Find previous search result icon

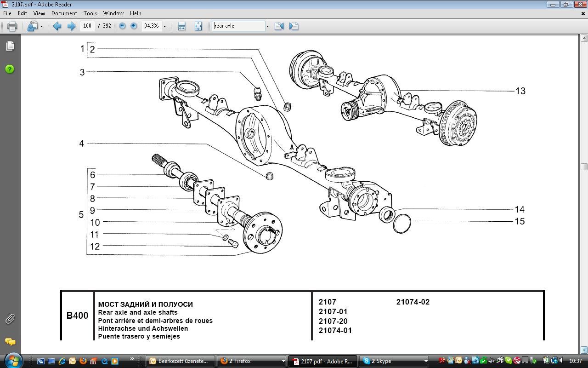coord(279,26)
